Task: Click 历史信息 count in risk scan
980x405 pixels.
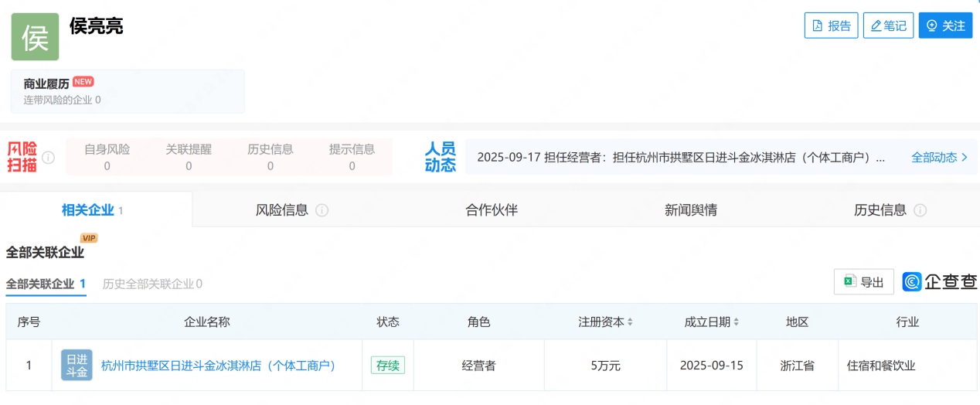Action: (x=271, y=165)
